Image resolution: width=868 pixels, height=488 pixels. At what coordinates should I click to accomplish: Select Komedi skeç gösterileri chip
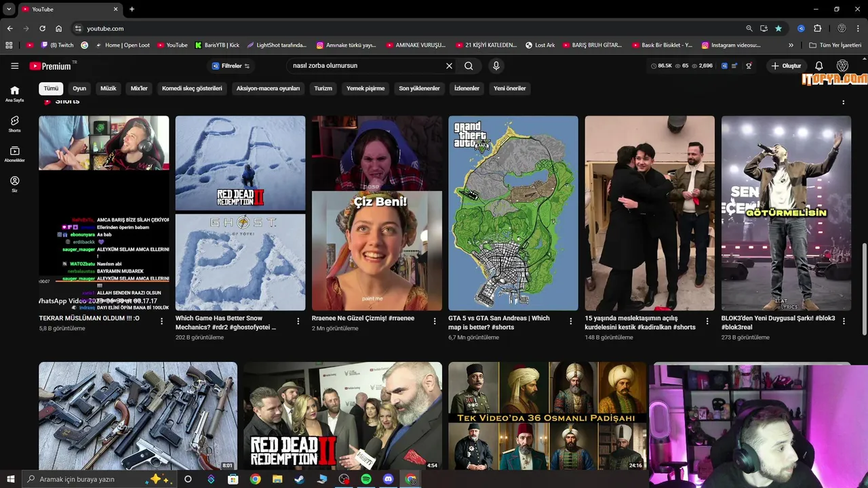pyautogui.click(x=192, y=88)
